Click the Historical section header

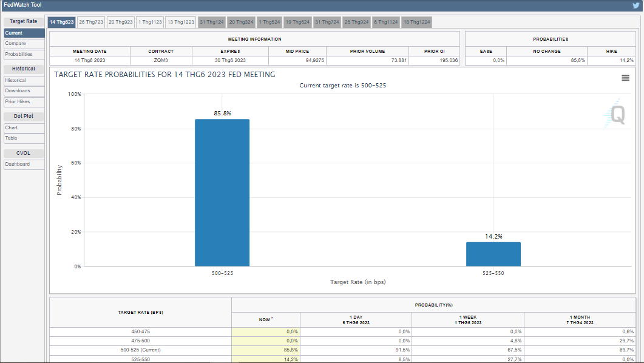pos(24,69)
